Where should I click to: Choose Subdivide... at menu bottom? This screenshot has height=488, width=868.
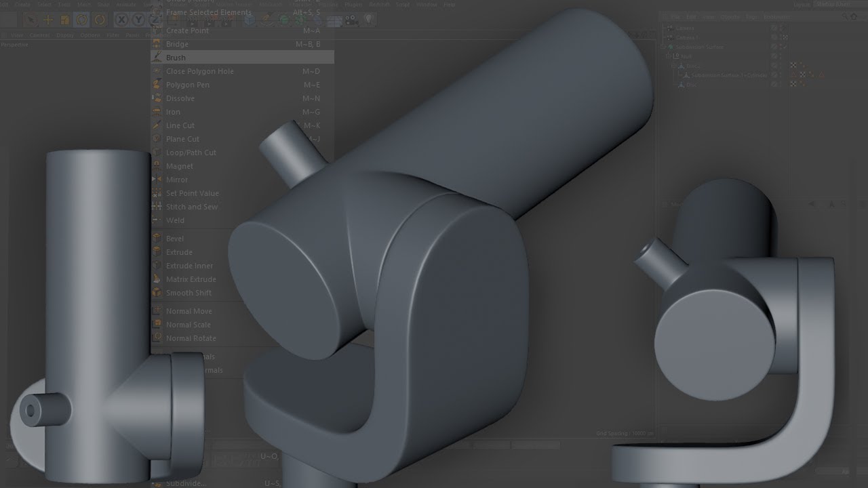coord(186,483)
